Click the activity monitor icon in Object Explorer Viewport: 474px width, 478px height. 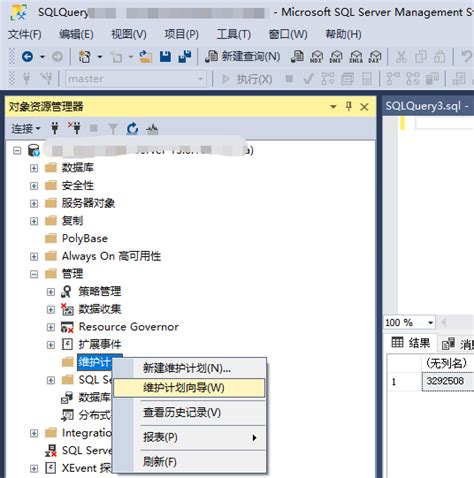pos(152,129)
